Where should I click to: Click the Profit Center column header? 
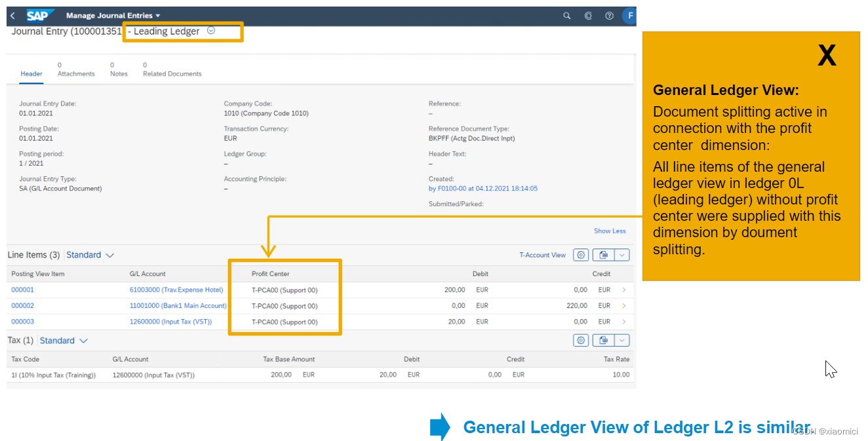point(271,274)
